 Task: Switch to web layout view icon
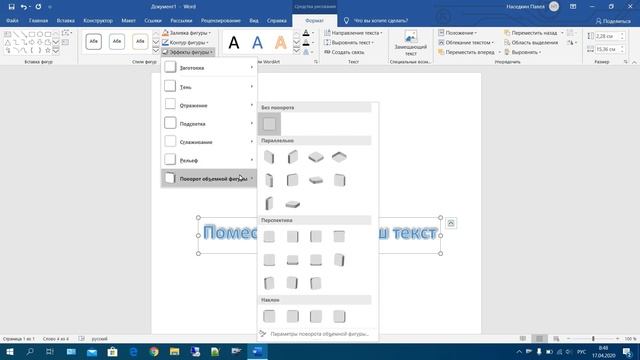click(556, 339)
